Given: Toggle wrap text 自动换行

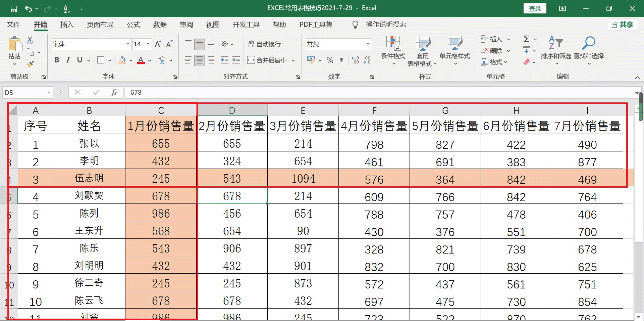Looking at the screenshot, I should (264, 44).
